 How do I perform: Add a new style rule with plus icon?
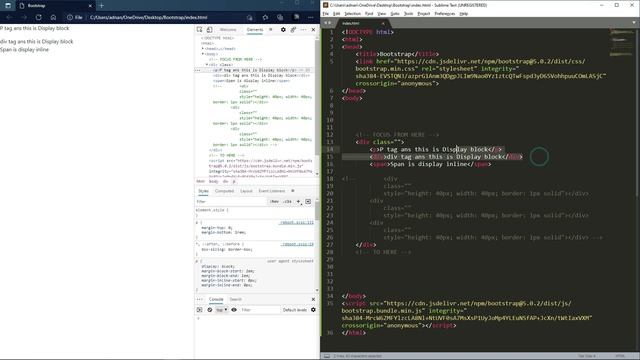(298, 202)
